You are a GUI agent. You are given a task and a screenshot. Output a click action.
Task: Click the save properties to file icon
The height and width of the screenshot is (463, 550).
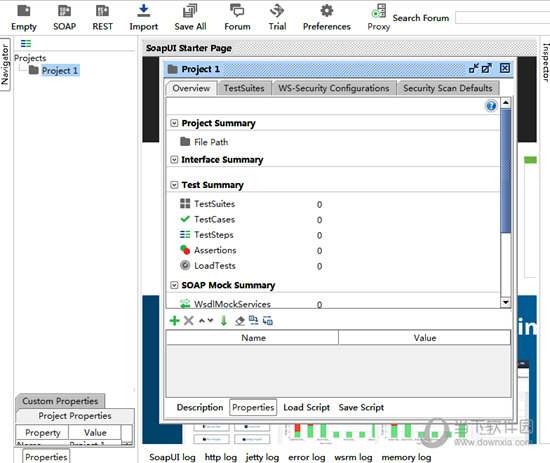pyautogui.click(x=268, y=321)
